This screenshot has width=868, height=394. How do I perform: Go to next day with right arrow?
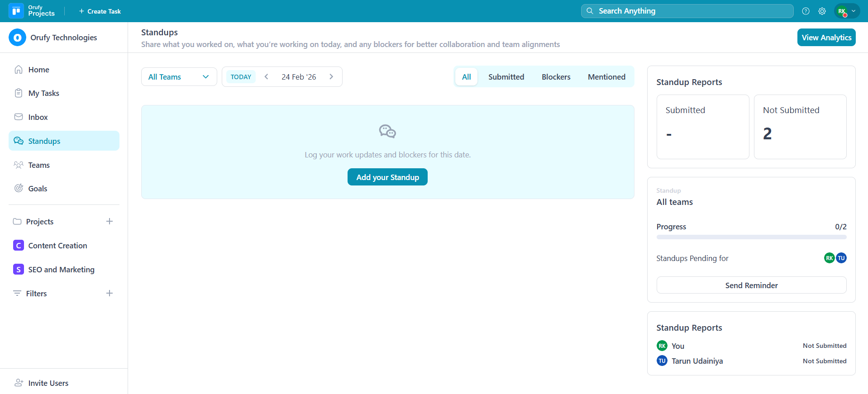[x=331, y=77]
